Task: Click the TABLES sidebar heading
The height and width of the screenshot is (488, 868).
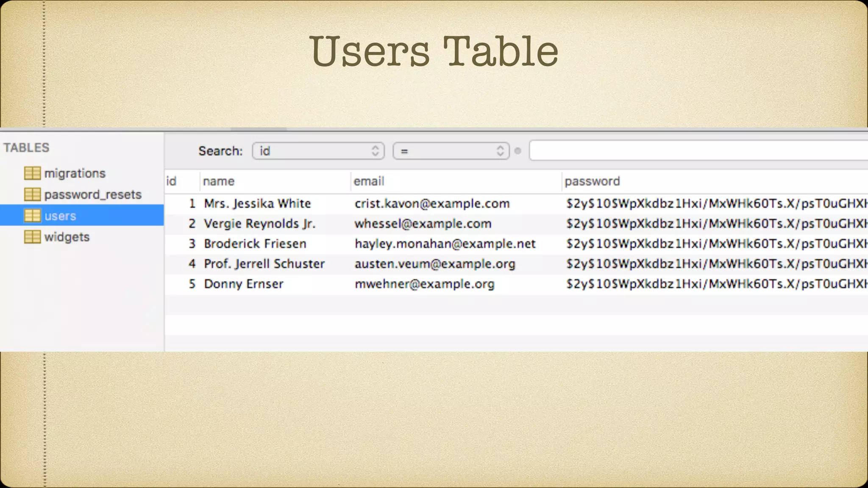Action: (x=26, y=147)
